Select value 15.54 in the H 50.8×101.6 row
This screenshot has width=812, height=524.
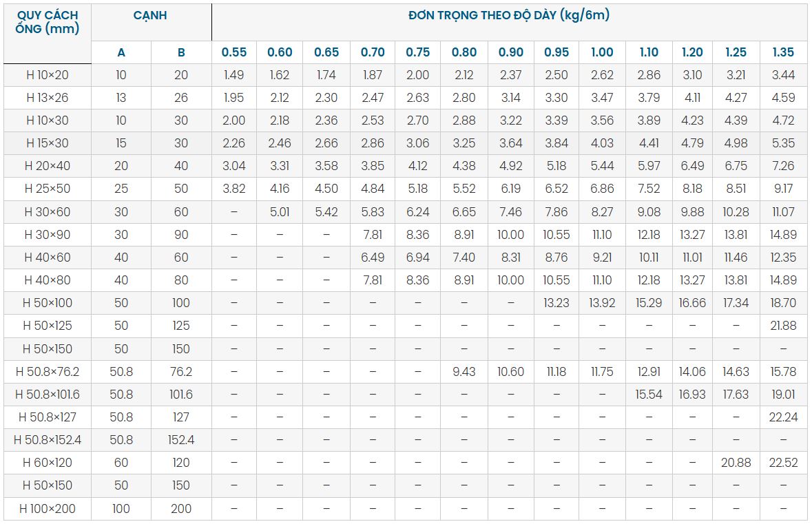649,395
